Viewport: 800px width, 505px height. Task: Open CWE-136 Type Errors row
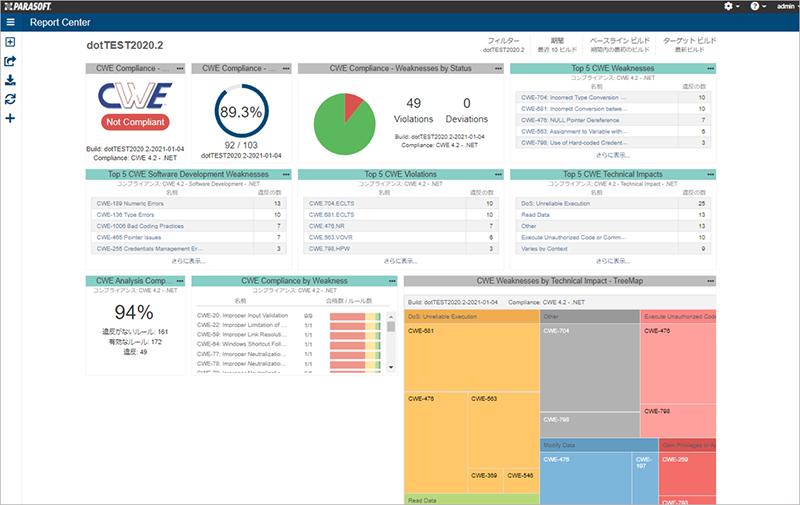(188, 215)
